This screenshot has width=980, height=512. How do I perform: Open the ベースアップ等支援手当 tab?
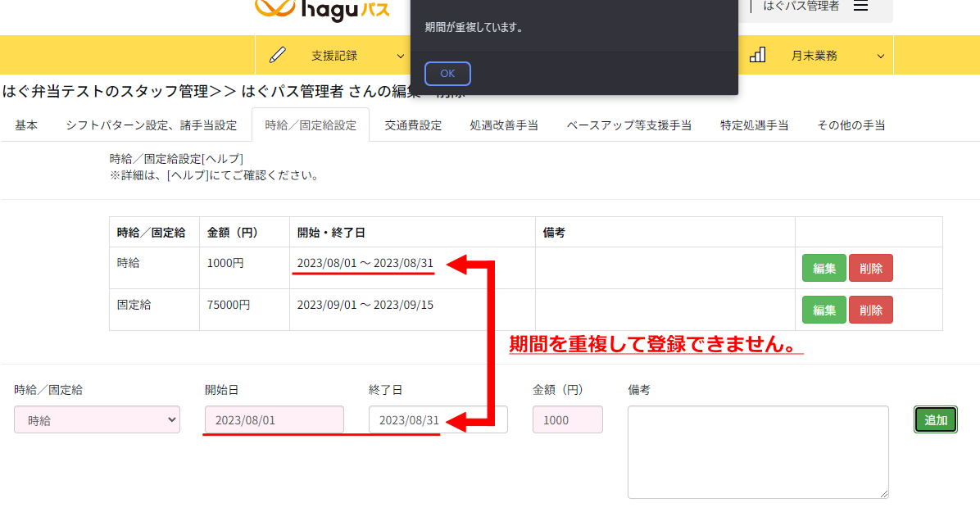click(x=628, y=125)
